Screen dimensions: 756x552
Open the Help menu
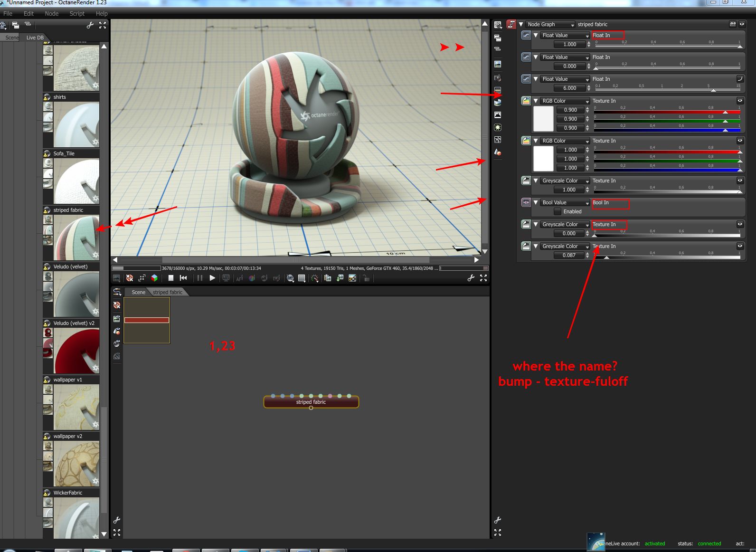(102, 14)
